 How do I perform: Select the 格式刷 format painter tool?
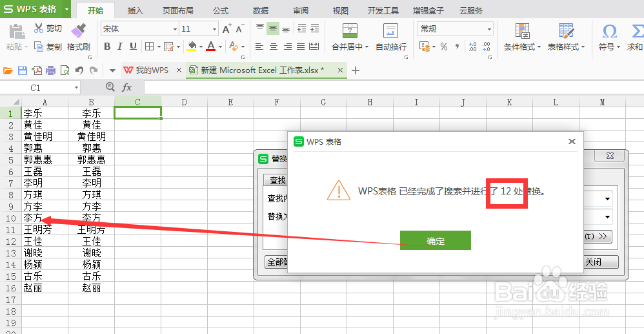[79, 37]
